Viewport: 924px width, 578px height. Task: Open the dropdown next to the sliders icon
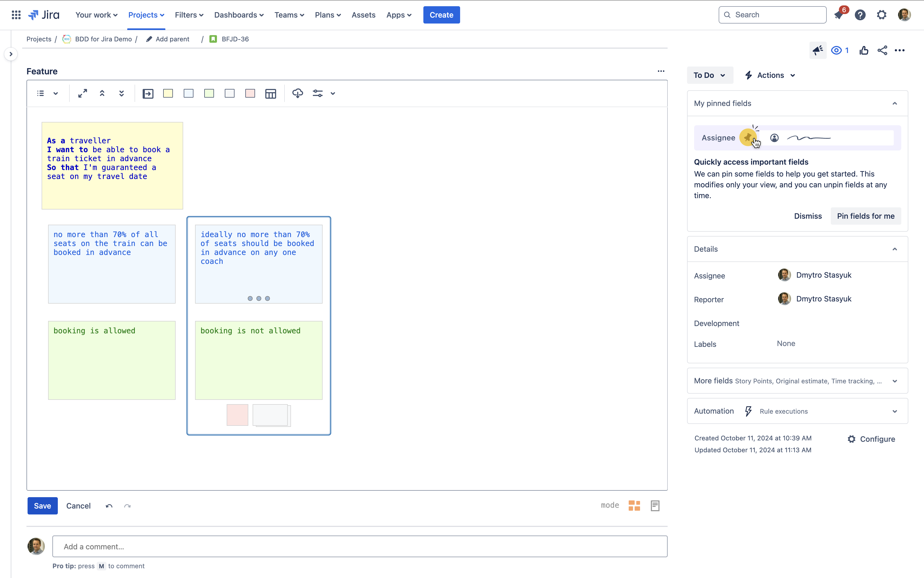[x=333, y=93]
